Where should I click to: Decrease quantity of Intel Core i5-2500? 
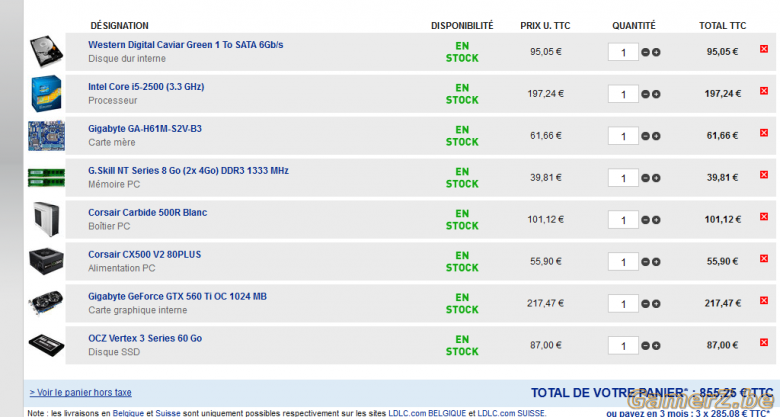pos(645,94)
